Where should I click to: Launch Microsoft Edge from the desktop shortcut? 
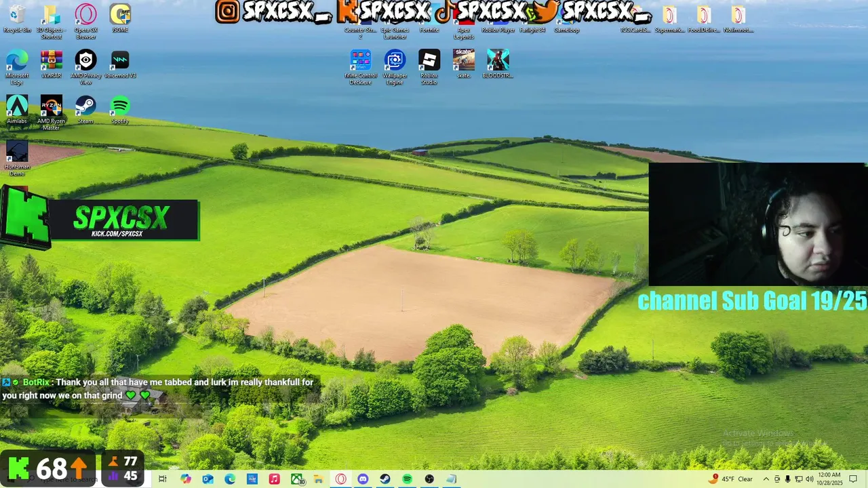17,67
